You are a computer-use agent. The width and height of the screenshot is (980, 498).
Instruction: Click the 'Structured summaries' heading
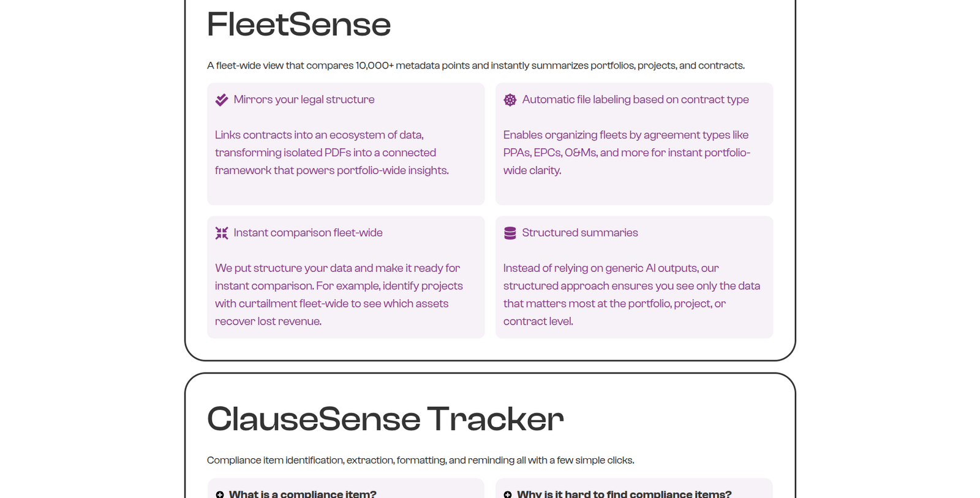point(580,233)
